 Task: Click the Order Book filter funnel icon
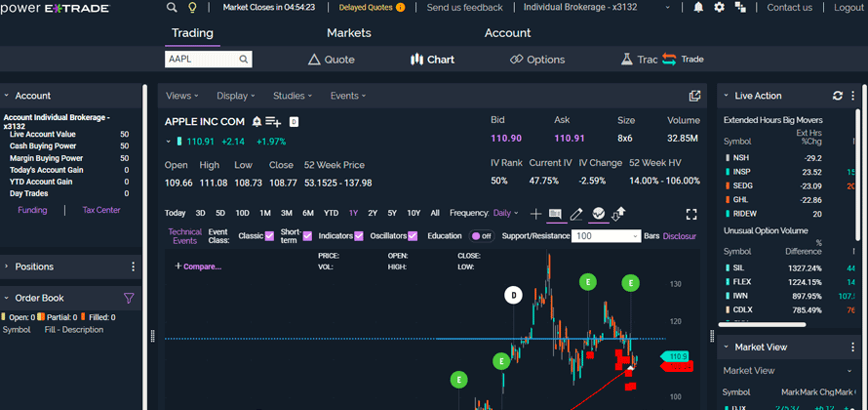tap(129, 298)
